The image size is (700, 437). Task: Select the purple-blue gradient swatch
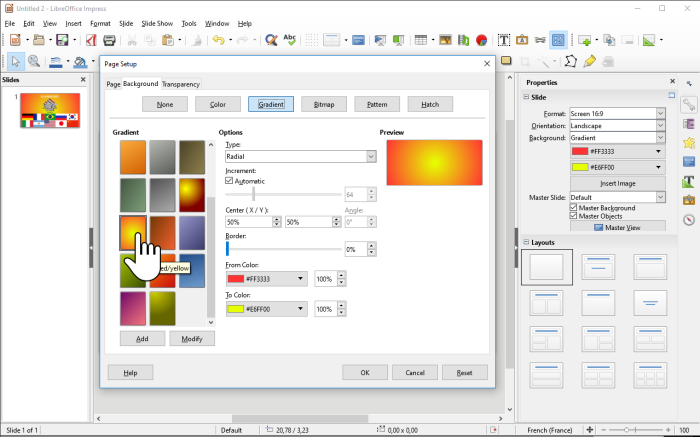[192, 233]
